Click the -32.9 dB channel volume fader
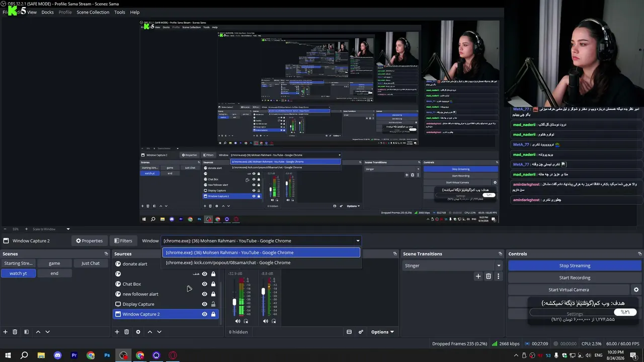 [234, 302]
